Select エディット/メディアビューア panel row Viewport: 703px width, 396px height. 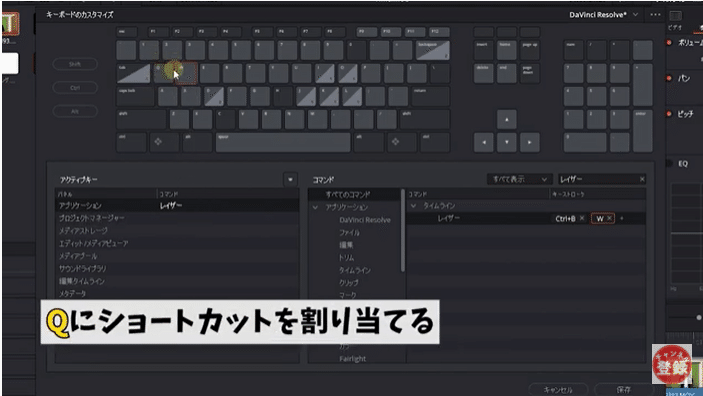tap(177, 243)
